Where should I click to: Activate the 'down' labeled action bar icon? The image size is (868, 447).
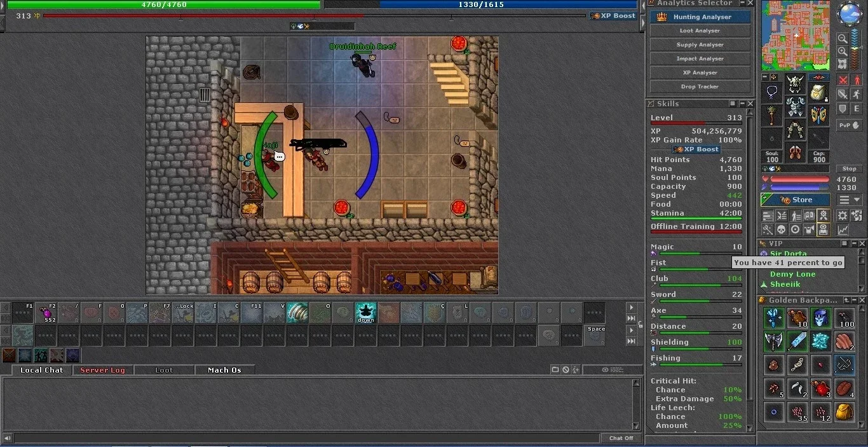click(366, 313)
